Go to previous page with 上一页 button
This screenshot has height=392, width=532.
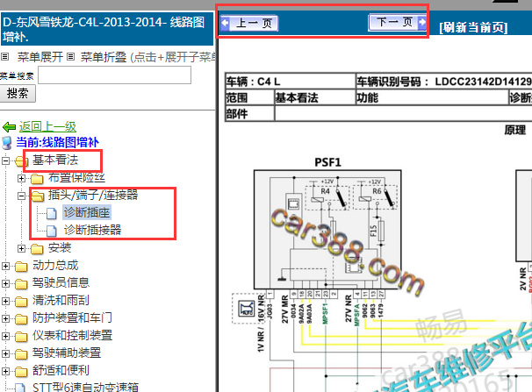(x=249, y=23)
